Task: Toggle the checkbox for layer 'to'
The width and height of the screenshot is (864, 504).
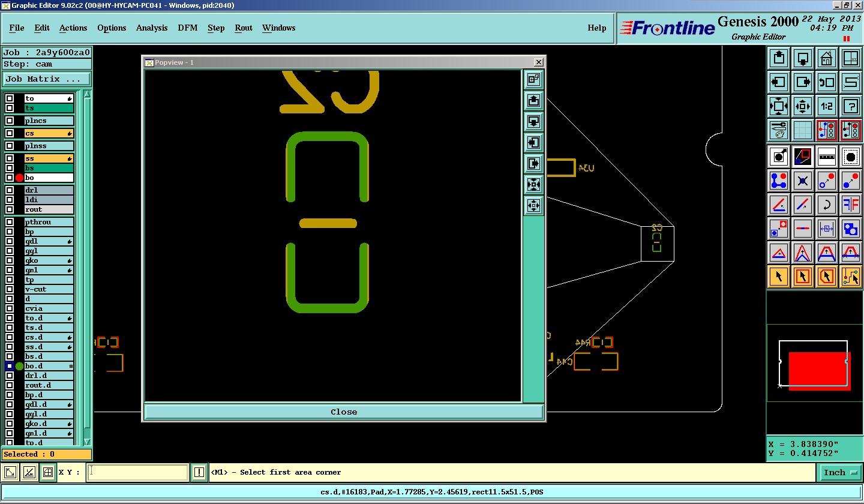Action: (x=10, y=98)
